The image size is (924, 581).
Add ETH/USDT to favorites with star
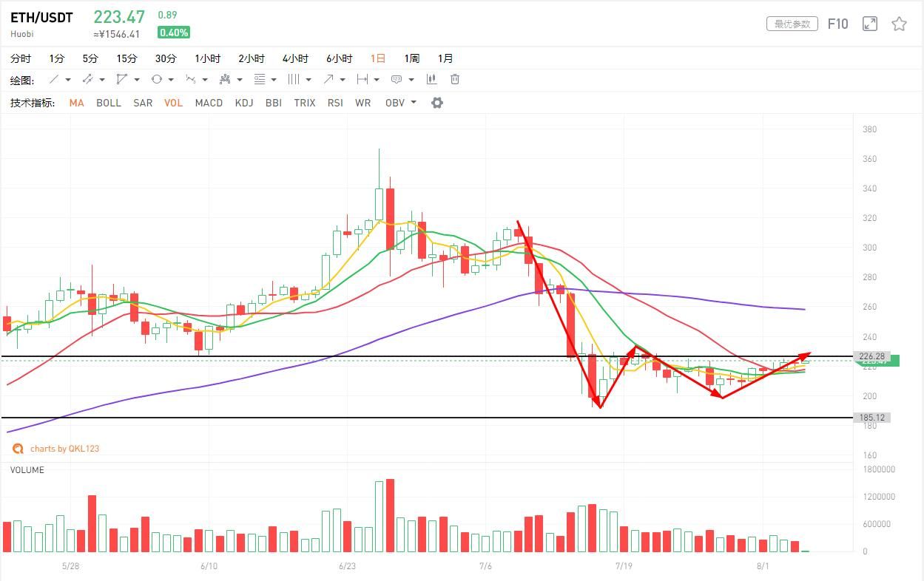pyautogui.click(x=899, y=24)
